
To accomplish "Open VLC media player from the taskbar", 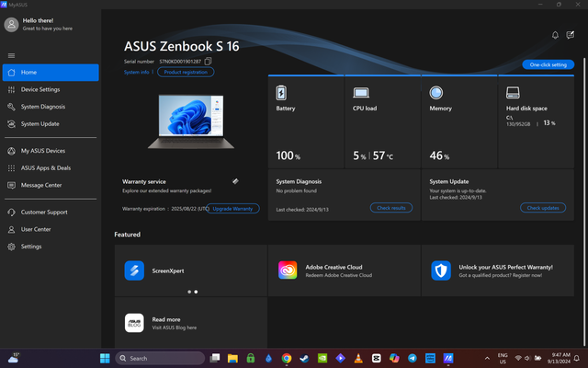I will click(358, 358).
